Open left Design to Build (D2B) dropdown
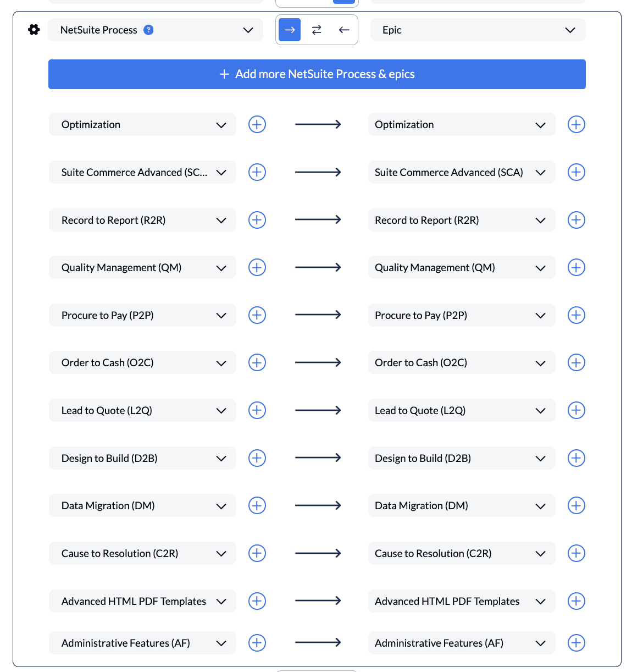This screenshot has width=632, height=672. click(142, 458)
